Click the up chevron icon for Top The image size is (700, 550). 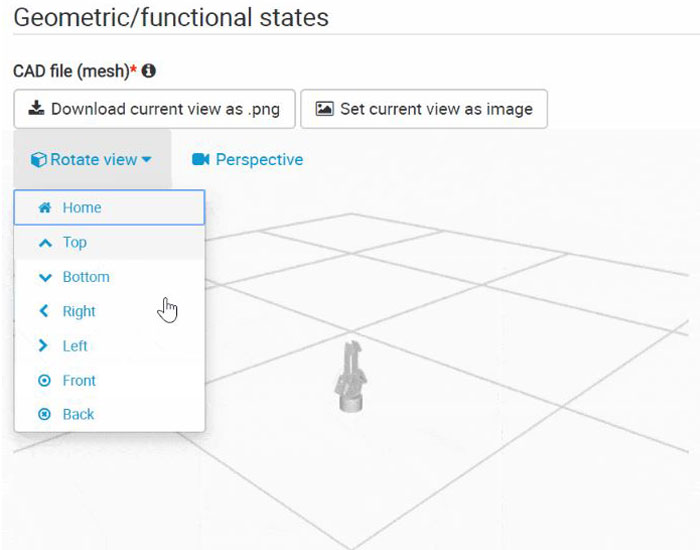click(x=44, y=243)
